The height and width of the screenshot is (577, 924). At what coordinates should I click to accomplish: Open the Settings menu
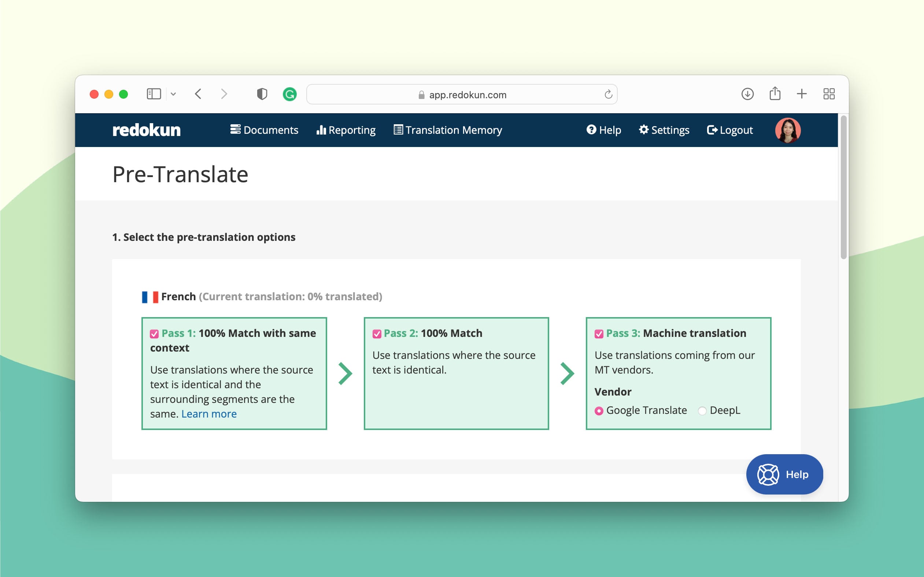click(x=664, y=130)
